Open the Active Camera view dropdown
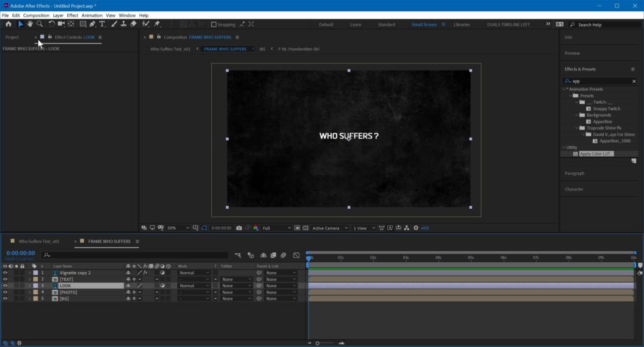The height and width of the screenshot is (347, 644). 330,228
